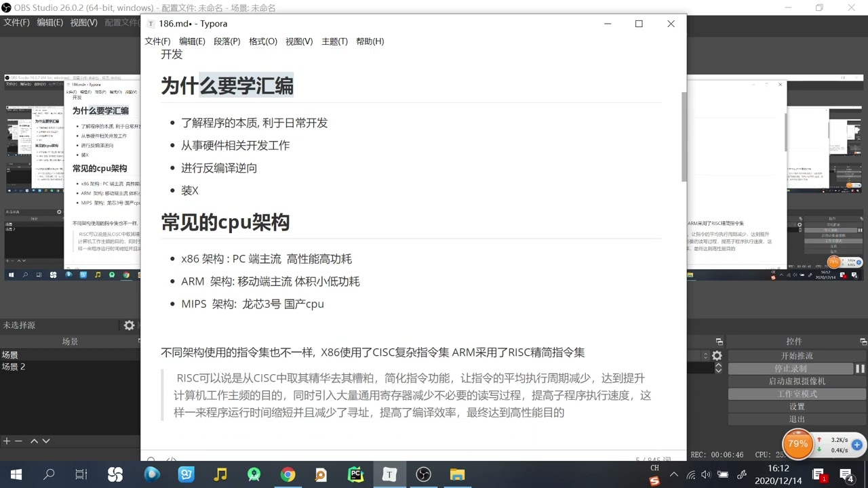Click the Typora document vertical scrollbar
This screenshot has height=488, width=868.
click(684, 136)
